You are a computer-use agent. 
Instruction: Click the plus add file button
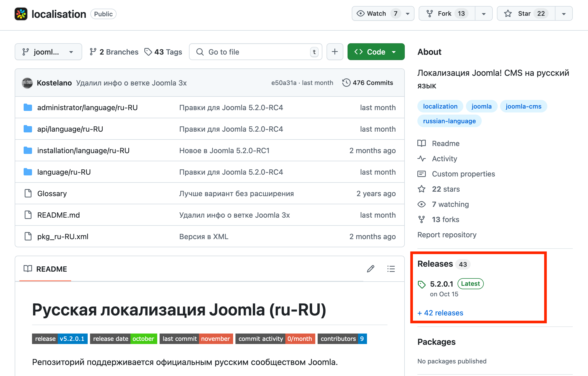point(335,52)
